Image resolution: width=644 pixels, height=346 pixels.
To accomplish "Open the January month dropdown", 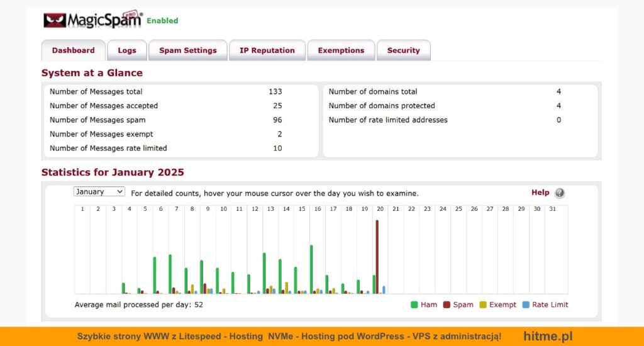I will click(99, 192).
